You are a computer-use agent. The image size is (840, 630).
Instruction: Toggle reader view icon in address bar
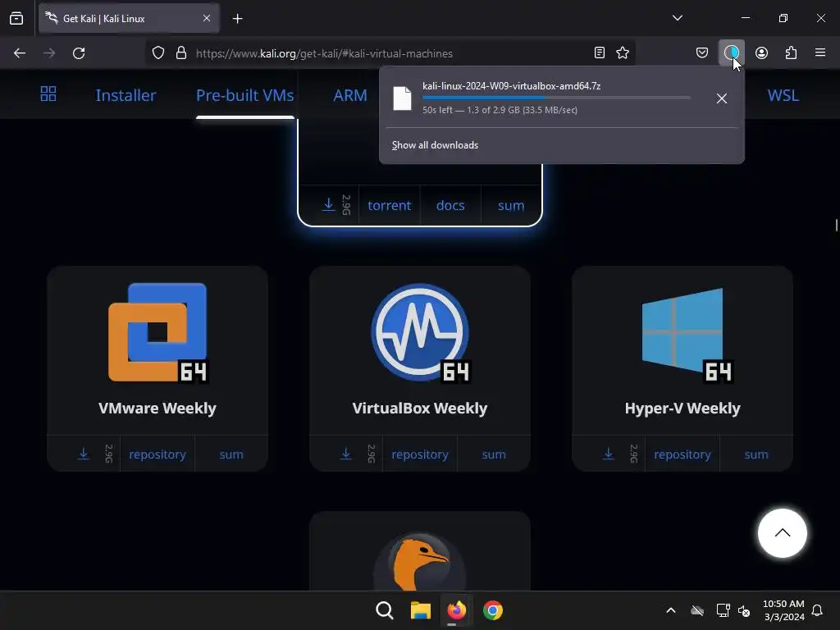pos(600,52)
